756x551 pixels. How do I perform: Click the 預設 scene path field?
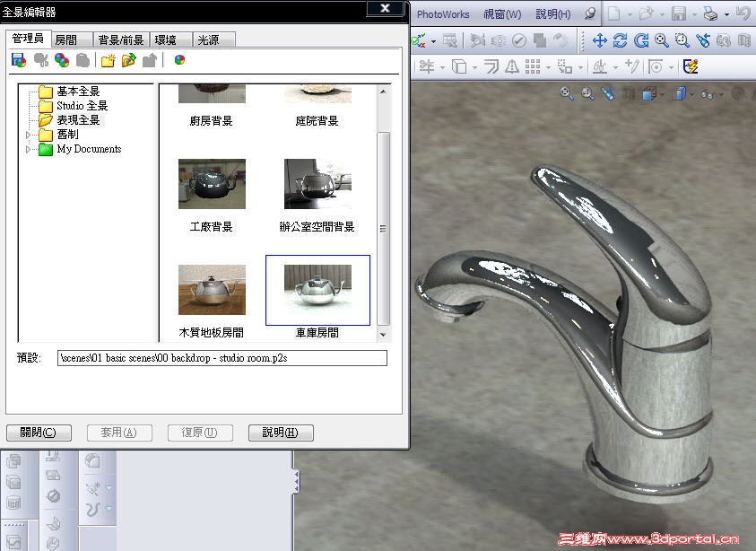coord(222,358)
